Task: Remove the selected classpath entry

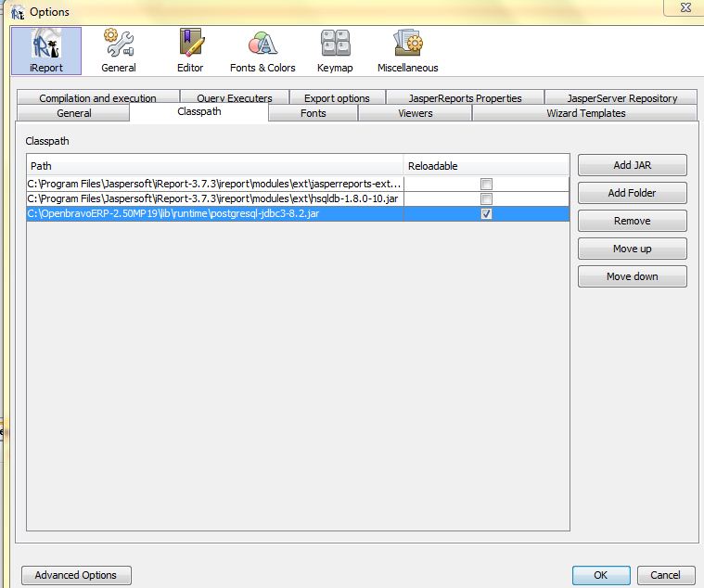Action: [x=633, y=221]
